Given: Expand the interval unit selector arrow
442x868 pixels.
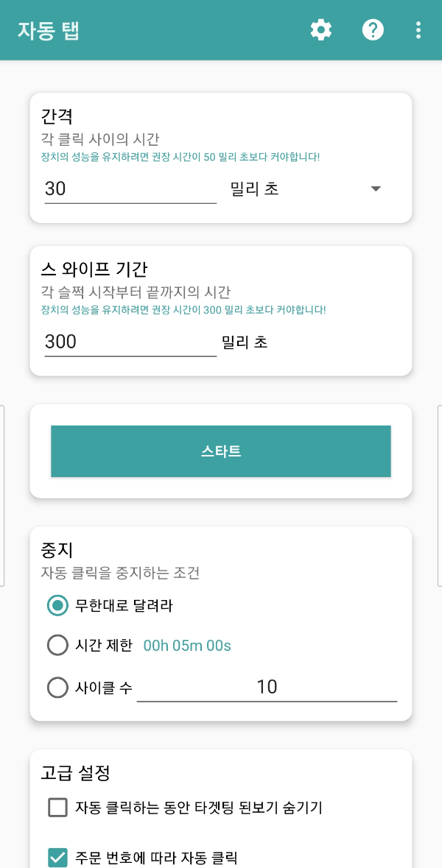Looking at the screenshot, I should point(376,188).
